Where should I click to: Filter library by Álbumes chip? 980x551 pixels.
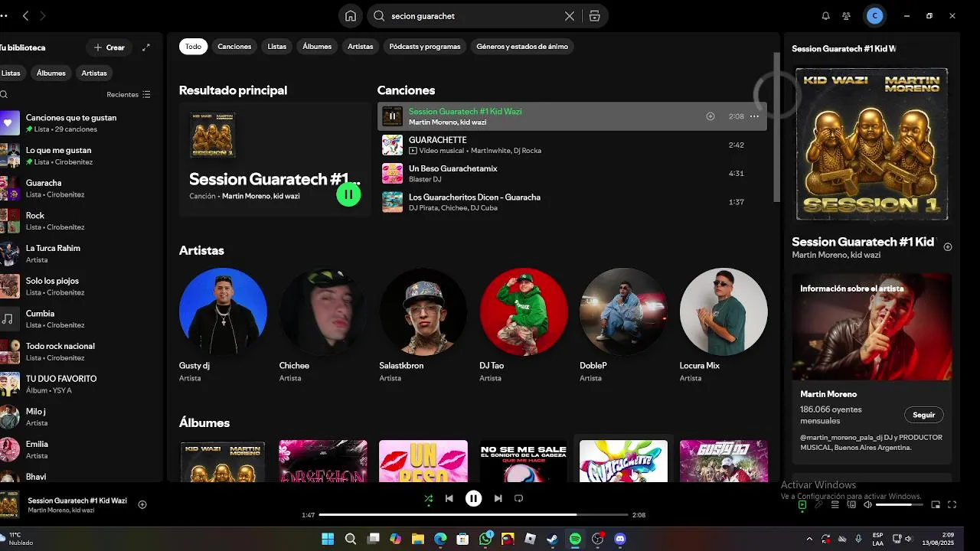coord(51,73)
